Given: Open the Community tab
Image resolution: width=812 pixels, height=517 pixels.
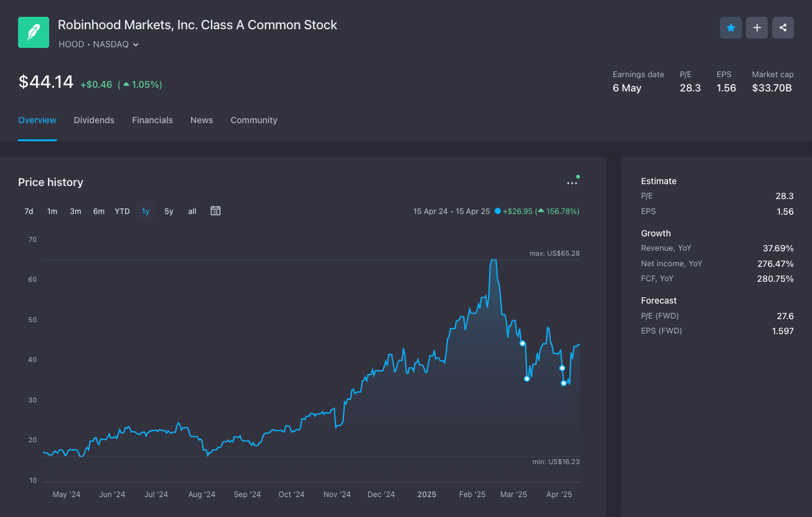Looking at the screenshot, I should [x=254, y=120].
